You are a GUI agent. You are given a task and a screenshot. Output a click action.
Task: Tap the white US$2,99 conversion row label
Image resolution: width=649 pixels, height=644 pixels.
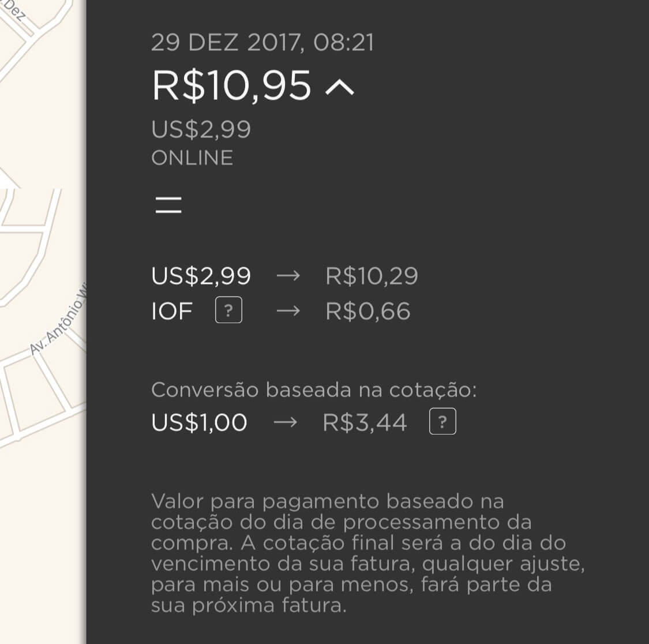coord(201,276)
